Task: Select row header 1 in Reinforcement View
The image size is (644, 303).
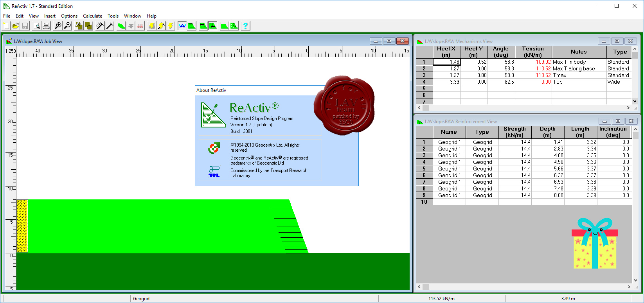Action: [424, 142]
